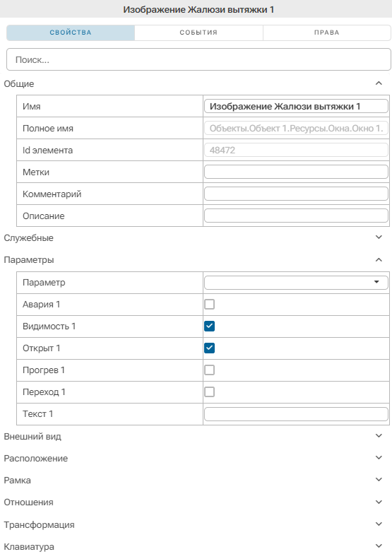Collapse the Общие section chevron
Screen dimensions: 392x559
[379, 83]
